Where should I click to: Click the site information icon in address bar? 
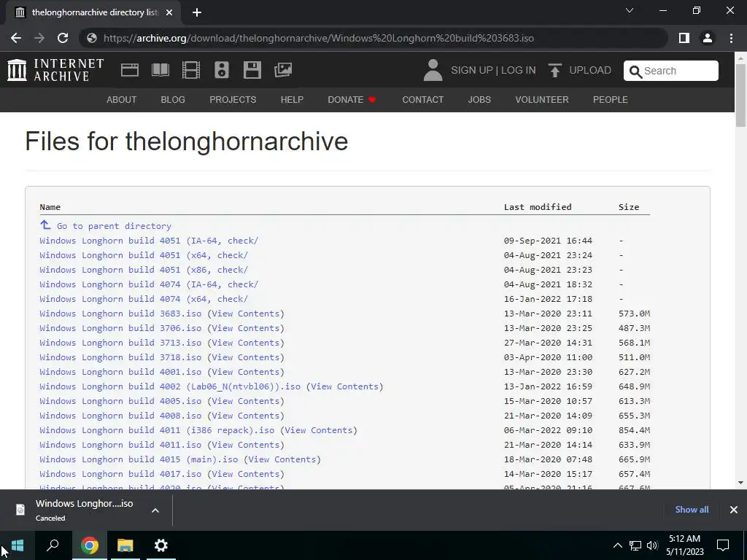pos(92,38)
